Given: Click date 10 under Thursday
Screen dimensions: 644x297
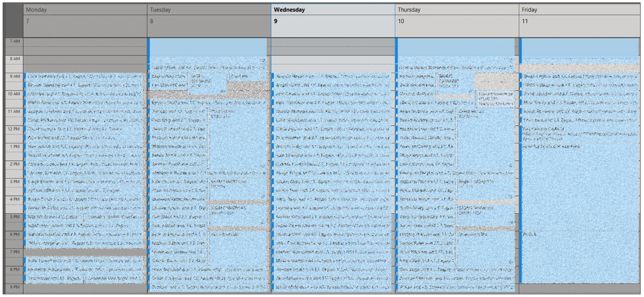Looking at the screenshot, I should click(401, 21).
